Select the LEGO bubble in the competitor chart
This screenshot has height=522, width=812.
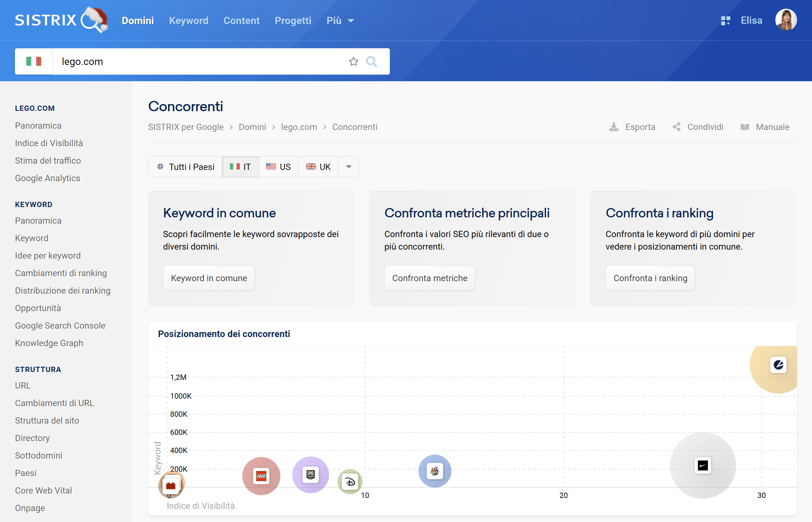[x=261, y=476]
